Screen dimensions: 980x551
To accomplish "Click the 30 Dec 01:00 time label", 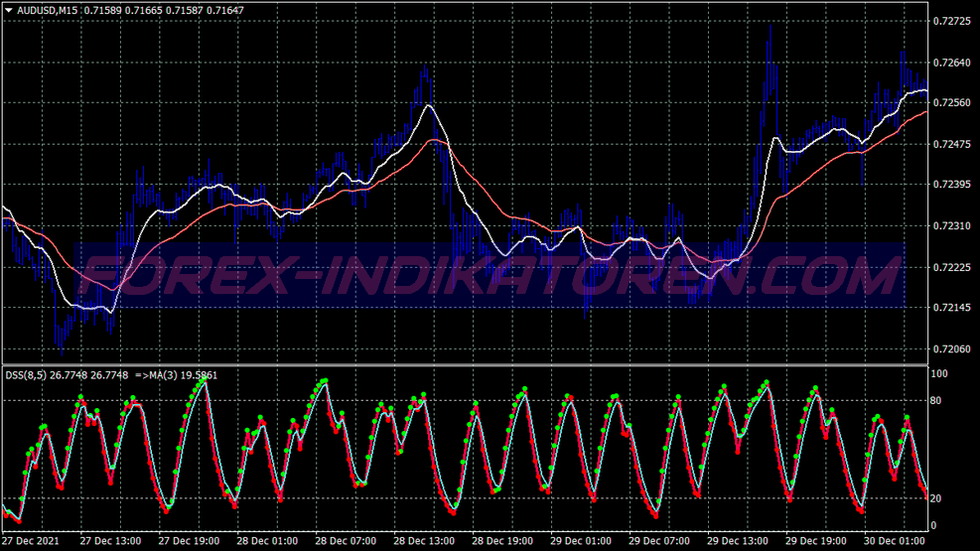I will 895,540.
